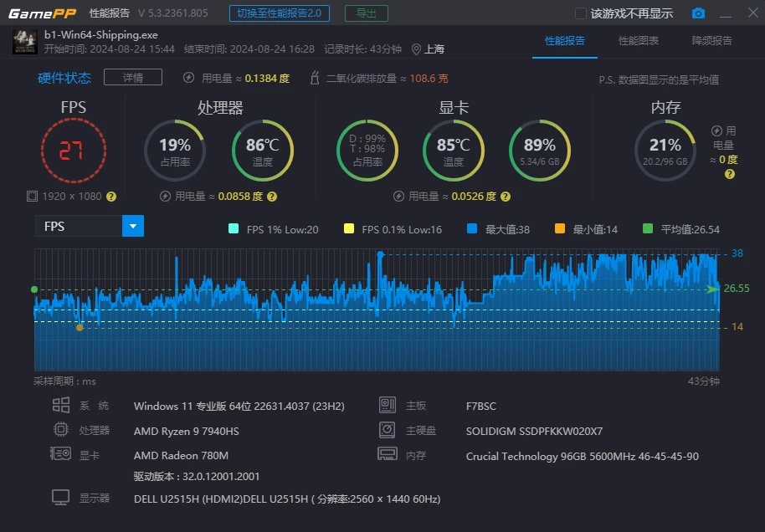Click the lightning icon beside total 用电量 0.1384 度
Viewport: 765px width, 532px height.
[189, 78]
